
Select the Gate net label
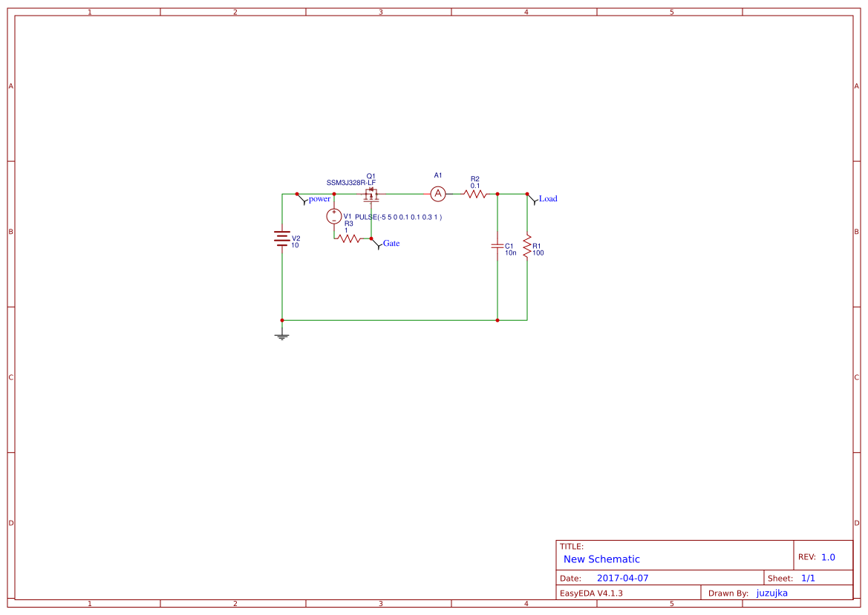(x=391, y=243)
